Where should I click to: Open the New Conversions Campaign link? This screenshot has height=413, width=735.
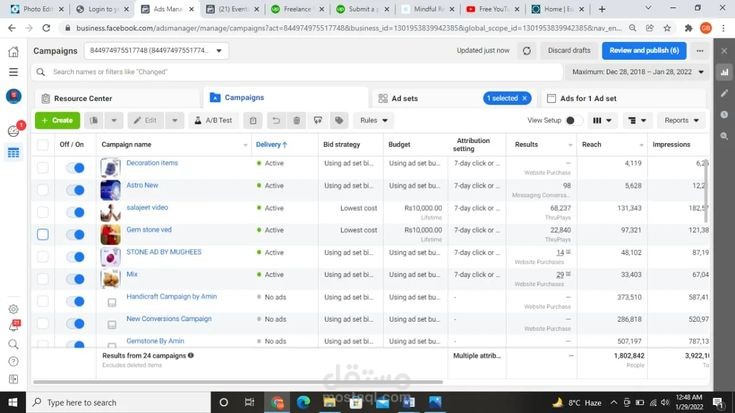coord(169,319)
